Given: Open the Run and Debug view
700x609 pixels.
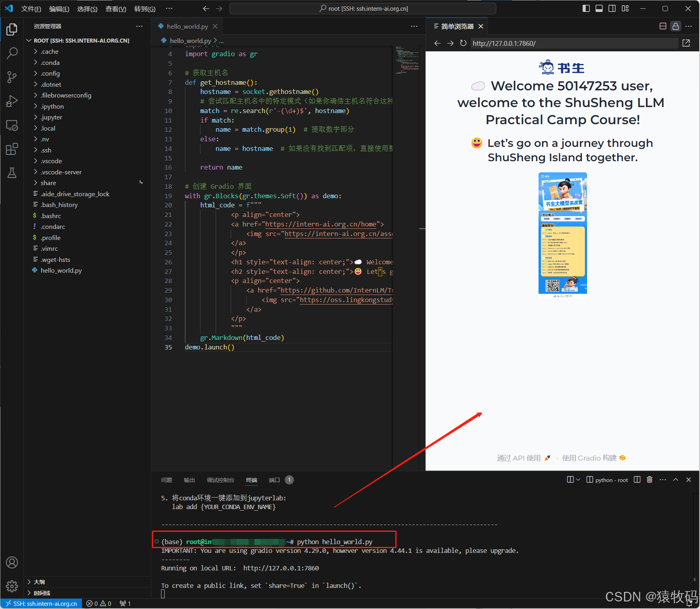Looking at the screenshot, I should coord(12,101).
